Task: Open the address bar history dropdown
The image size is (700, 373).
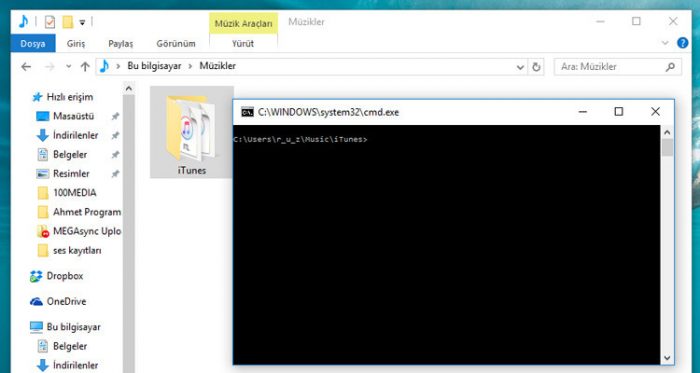Action: coord(520,67)
